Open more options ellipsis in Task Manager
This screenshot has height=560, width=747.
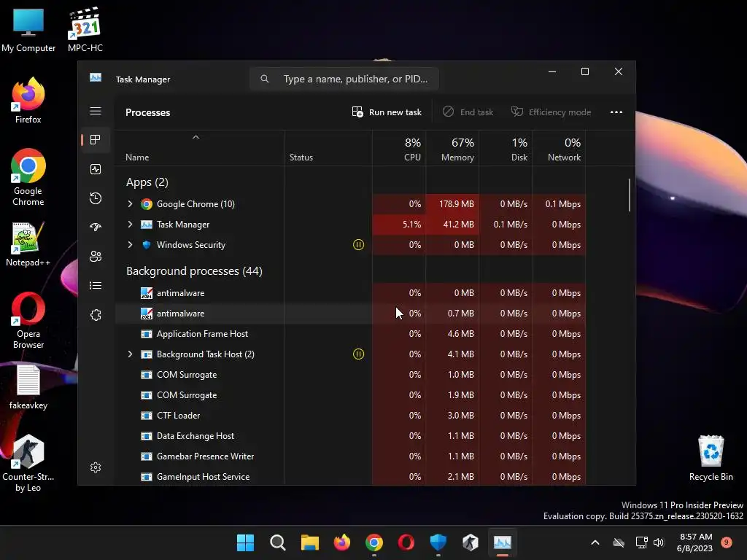coord(616,112)
